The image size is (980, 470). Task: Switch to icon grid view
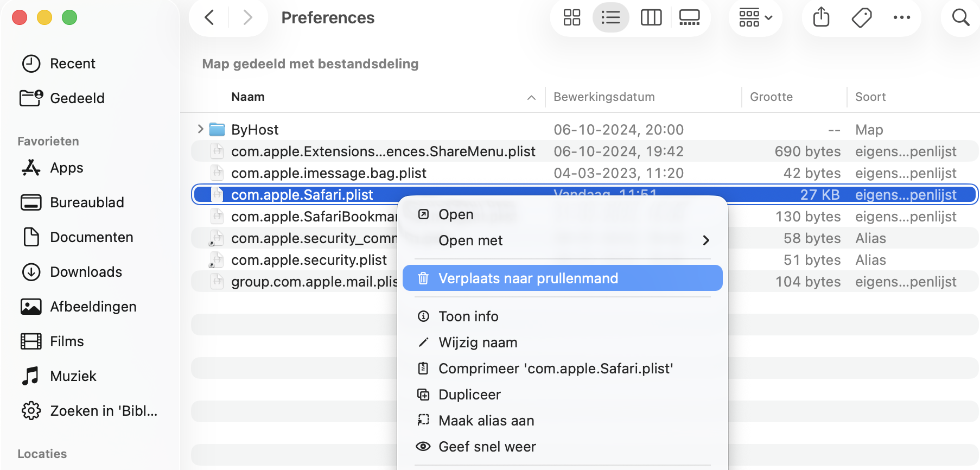point(571,17)
